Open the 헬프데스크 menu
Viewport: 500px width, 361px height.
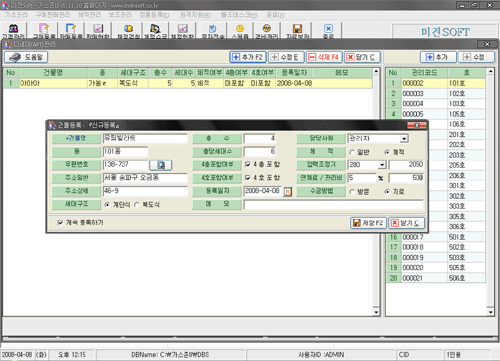239,15
